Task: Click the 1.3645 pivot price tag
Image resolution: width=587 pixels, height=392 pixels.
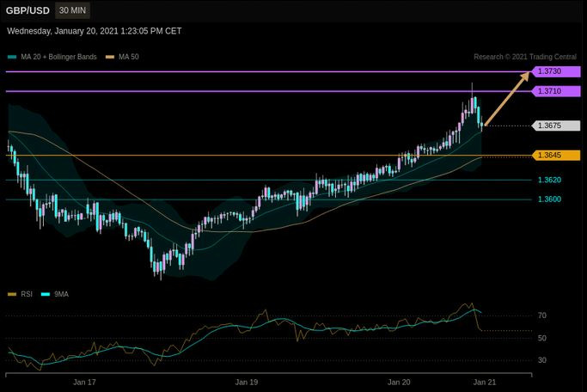Action: (556, 155)
